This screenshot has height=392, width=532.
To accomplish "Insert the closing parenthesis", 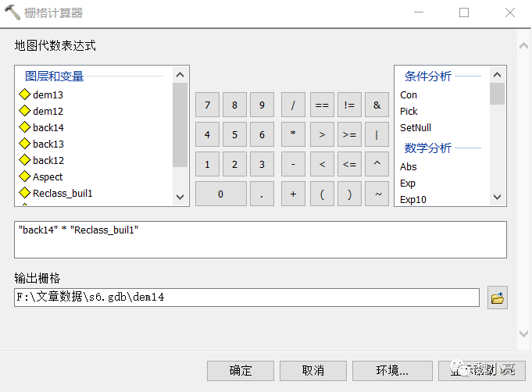I will point(349,194).
